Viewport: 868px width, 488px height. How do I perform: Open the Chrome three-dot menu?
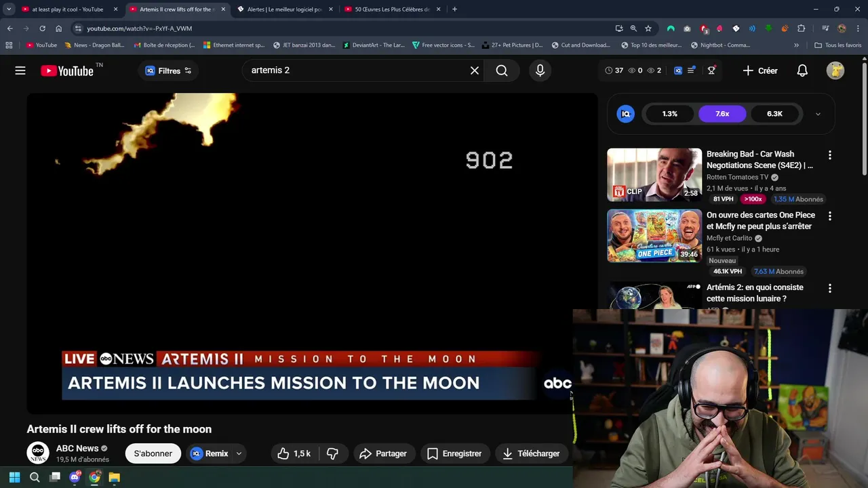[x=857, y=28]
